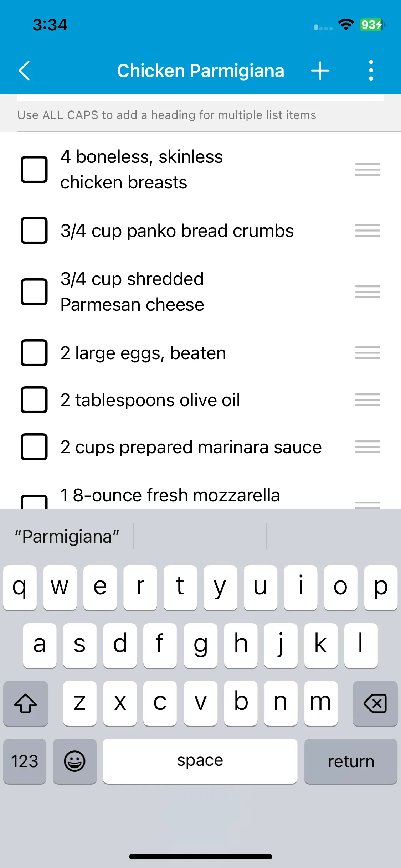The width and height of the screenshot is (401, 868).
Task: Tap the backspace delete key
Action: click(375, 703)
